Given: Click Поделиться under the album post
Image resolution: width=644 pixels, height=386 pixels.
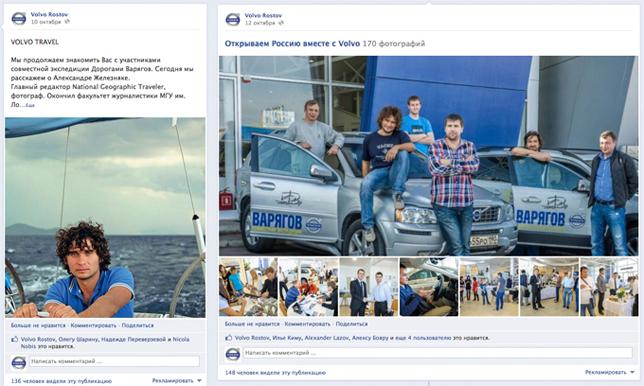Looking at the screenshot, I should (352, 324).
